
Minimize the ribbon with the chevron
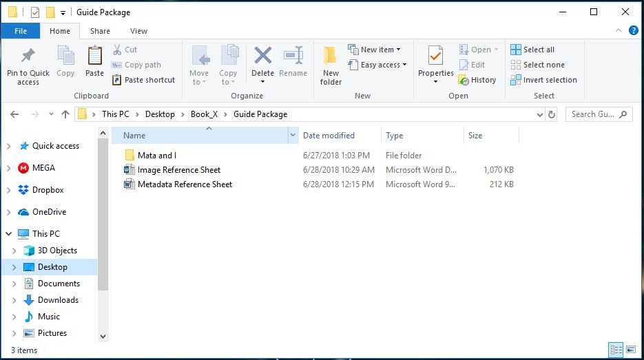pyautogui.click(x=619, y=30)
